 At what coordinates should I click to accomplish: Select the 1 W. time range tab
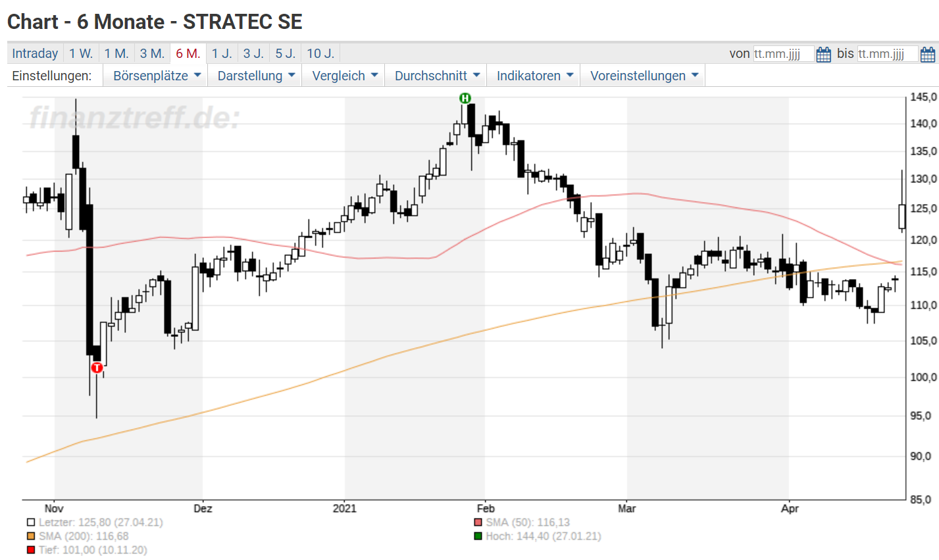(81, 53)
